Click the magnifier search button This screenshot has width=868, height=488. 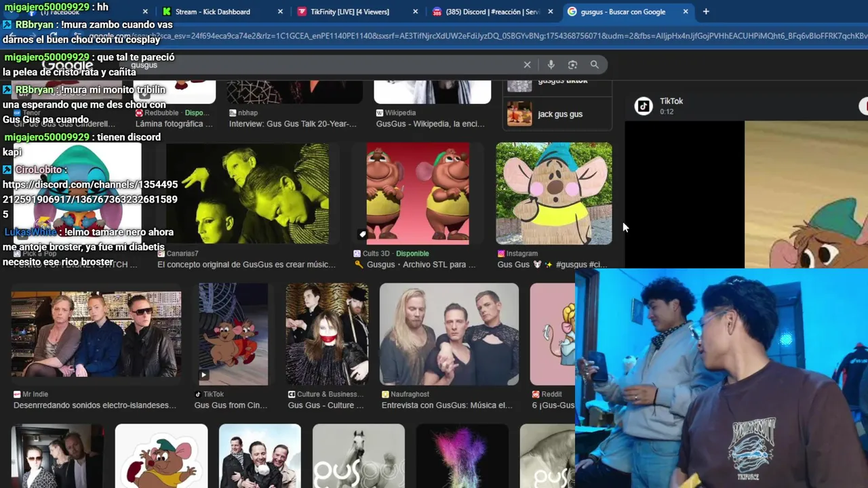pyautogui.click(x=595, y=64)
